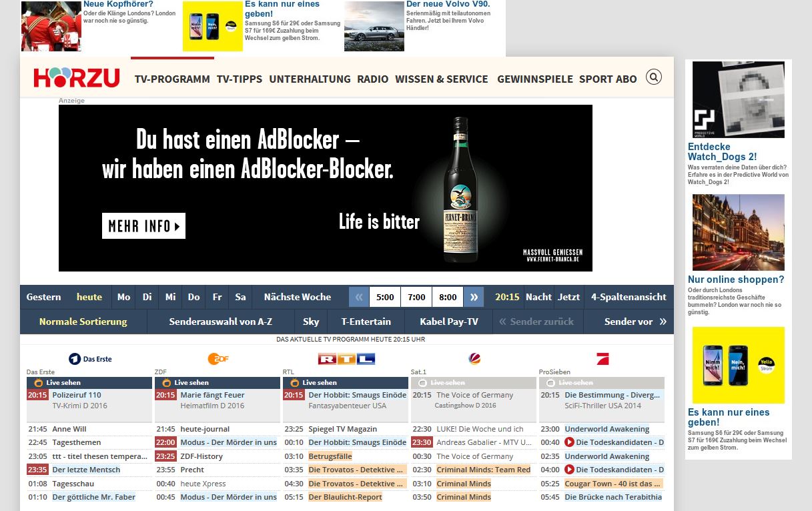Open the RADIO menu
The width and height of the screenshot is (812, 511).
(372, 79)
